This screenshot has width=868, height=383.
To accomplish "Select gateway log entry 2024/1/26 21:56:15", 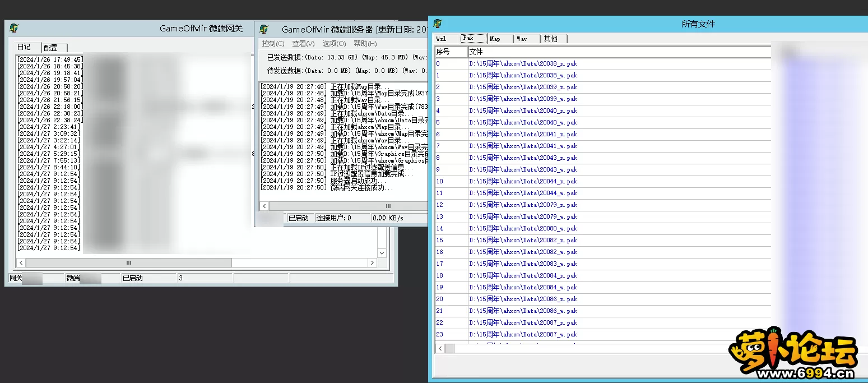I will tap(50, 100).
